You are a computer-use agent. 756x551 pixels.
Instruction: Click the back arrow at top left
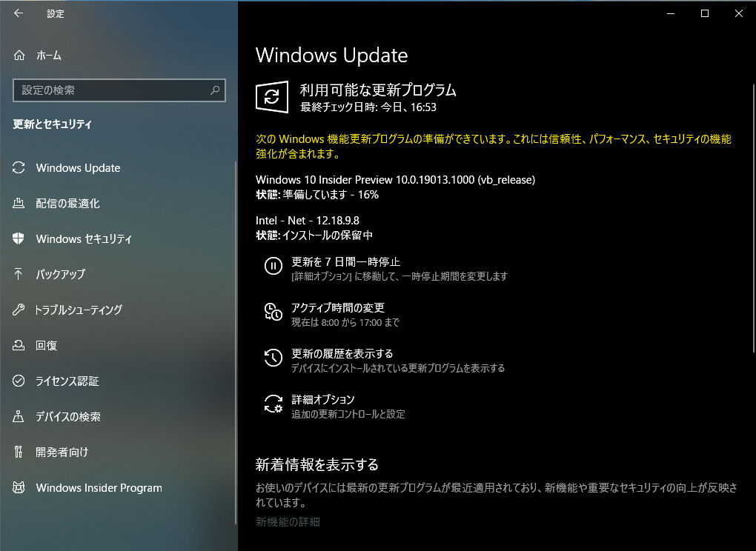tap(18, 13)
